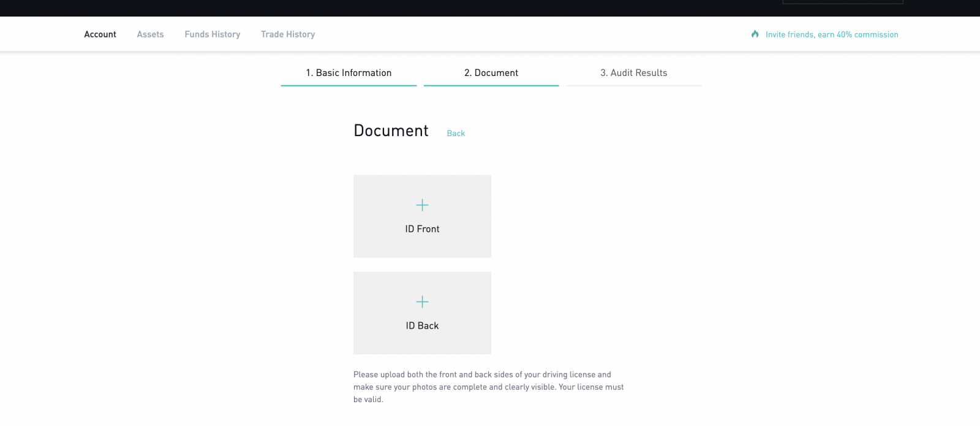Select step 1 Basic Information

pos(349,72)
